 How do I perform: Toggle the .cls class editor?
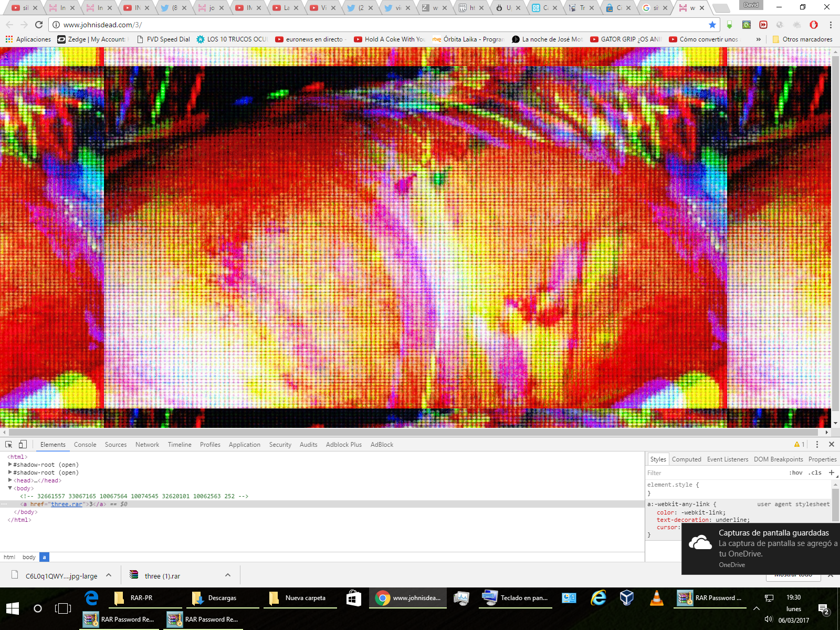(x=815, y=472)
